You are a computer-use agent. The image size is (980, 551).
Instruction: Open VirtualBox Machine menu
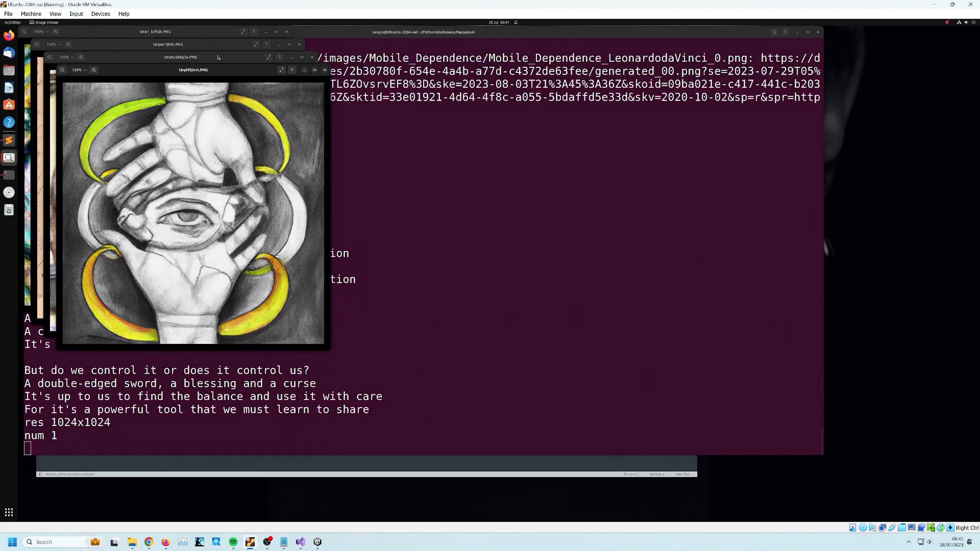[x=31, y=13]
